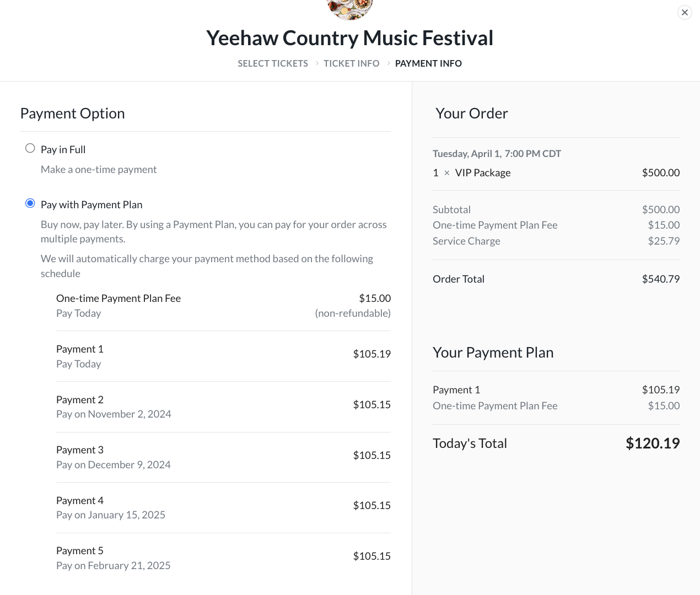Click the One-time Payment Plan Fee schedule row
Screen dimensions: 700x595
(223, 306)
